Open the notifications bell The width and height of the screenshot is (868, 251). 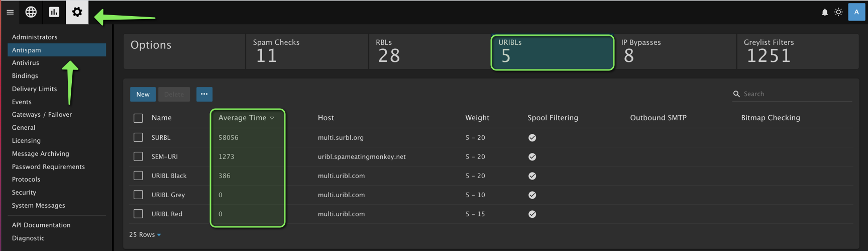pyautogui.click(x=825, y=13)
